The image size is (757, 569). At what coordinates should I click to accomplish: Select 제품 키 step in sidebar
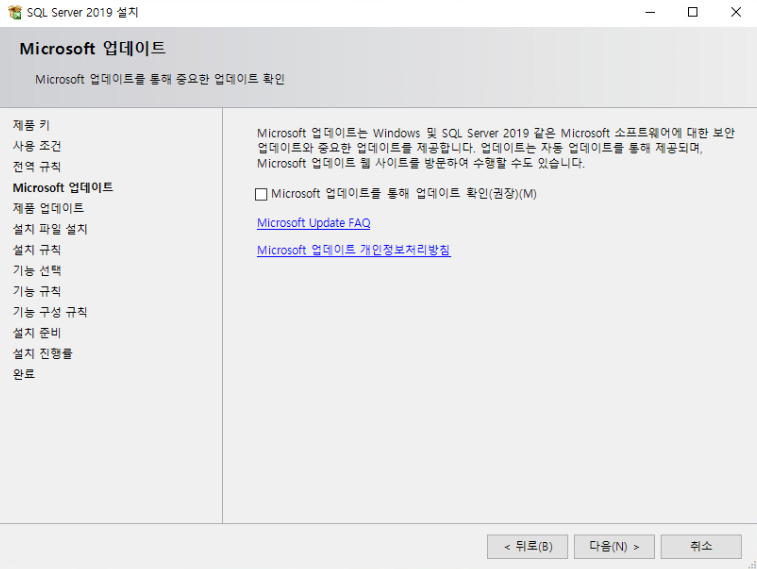tap(31, 125)
